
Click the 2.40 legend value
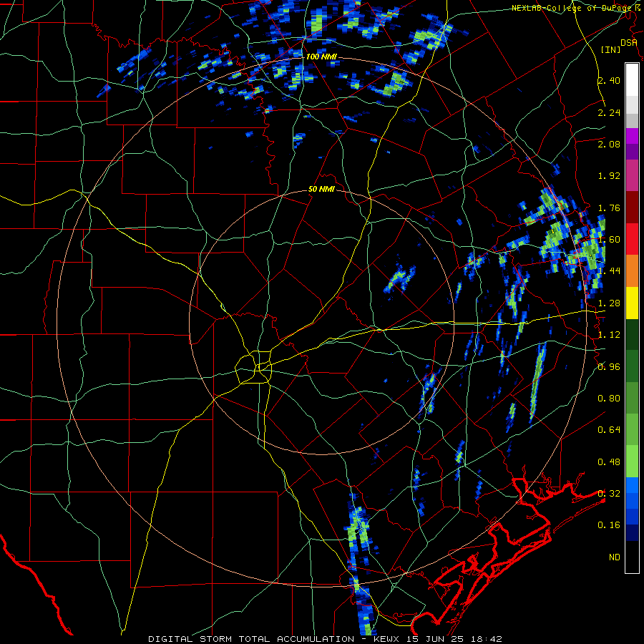609,80
